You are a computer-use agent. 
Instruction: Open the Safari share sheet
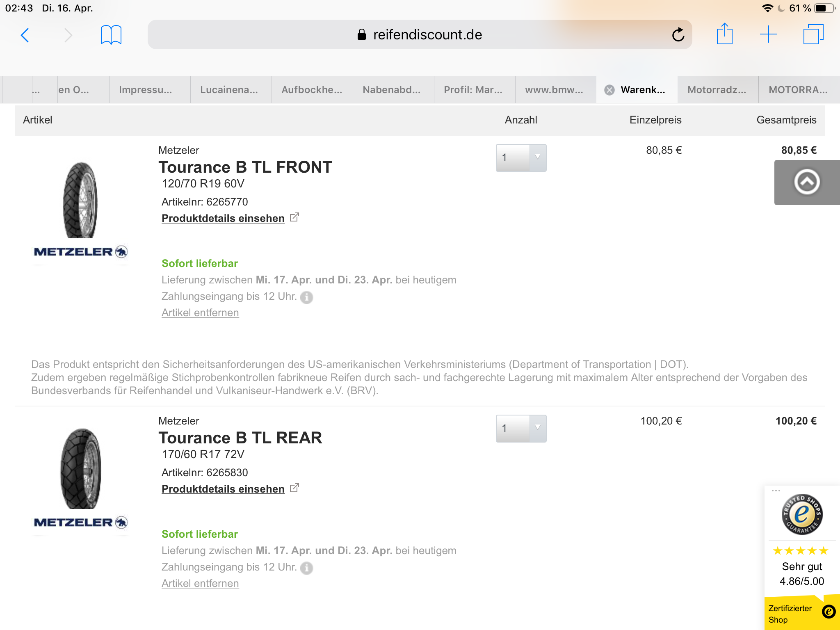[724, 34]
